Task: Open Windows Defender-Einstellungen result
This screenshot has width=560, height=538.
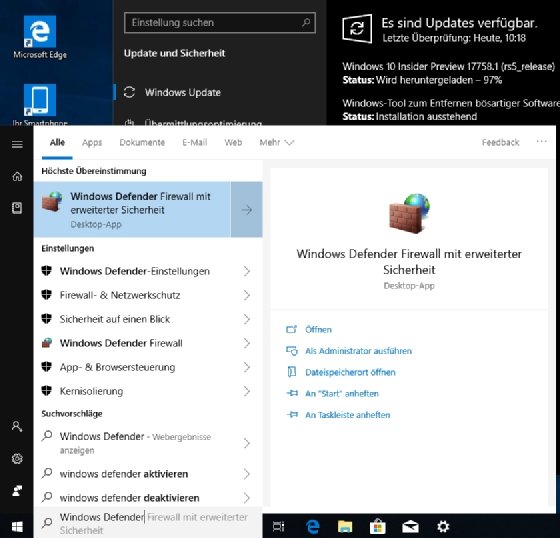Action: coord(148,271)
